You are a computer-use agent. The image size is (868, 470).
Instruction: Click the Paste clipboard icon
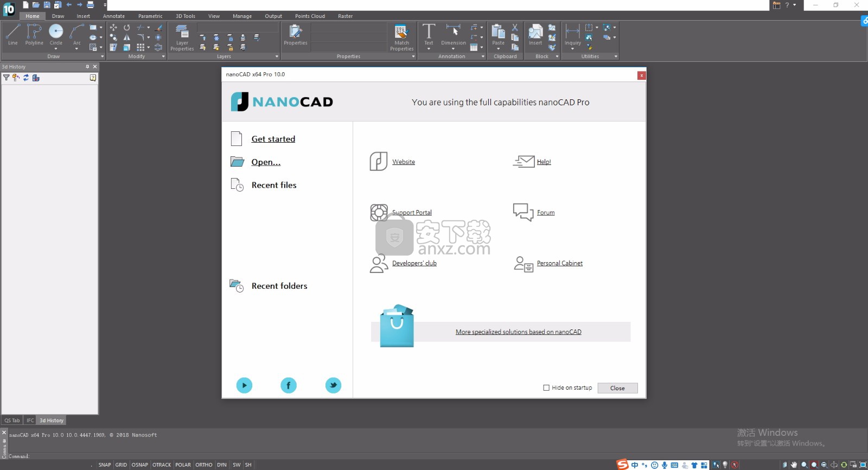point(498,35)
